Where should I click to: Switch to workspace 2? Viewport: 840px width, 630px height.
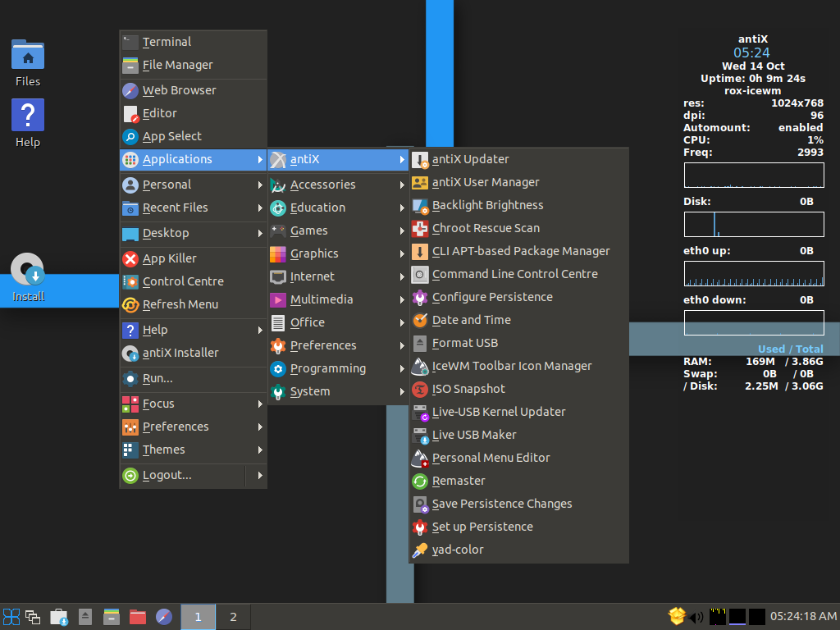pos(233,617)
